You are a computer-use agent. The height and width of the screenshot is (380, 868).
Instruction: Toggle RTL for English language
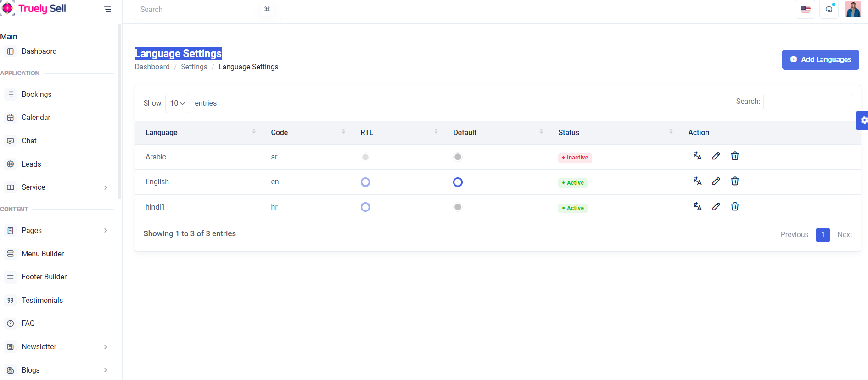(365, 182)
